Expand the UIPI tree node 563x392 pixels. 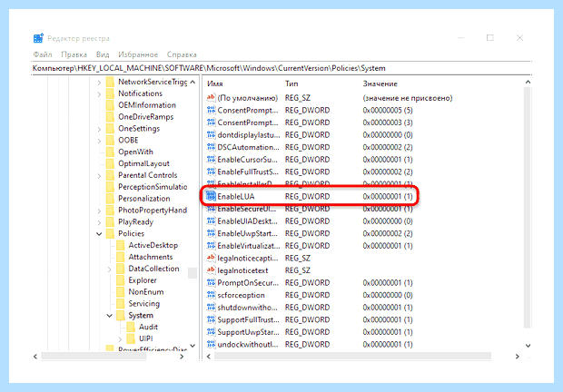[x=120, y=339]
